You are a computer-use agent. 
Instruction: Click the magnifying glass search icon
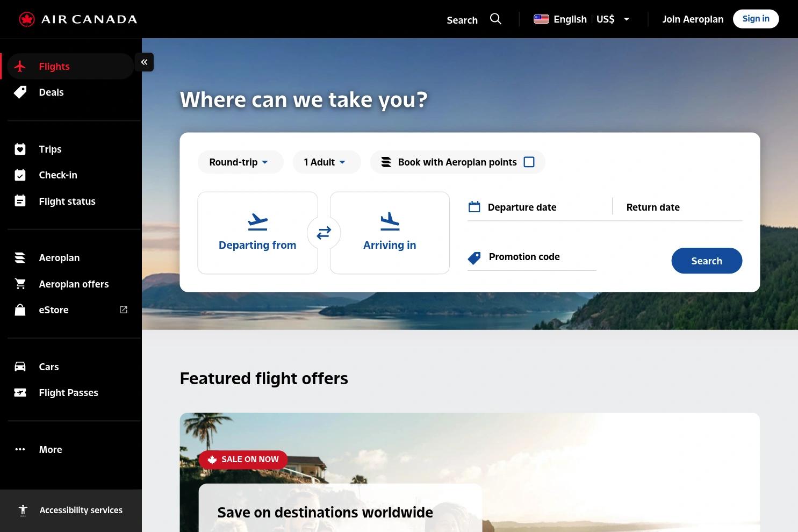coord(495,19)
